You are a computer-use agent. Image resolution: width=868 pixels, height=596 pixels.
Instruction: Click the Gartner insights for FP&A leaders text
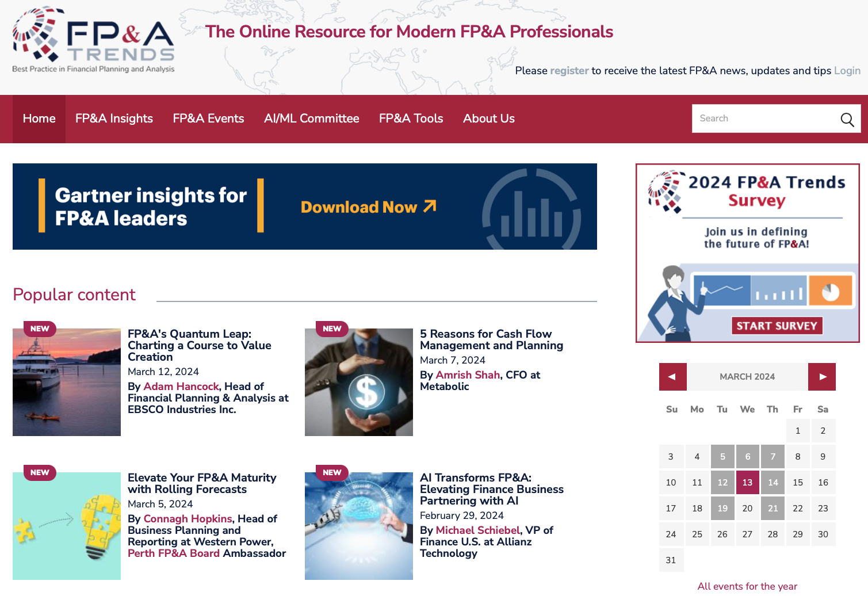[x=151, y=207]
